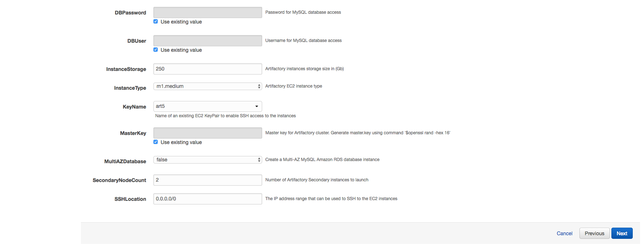
Task: Click the KeyName dropdown caret arrow
Action: 257,106
